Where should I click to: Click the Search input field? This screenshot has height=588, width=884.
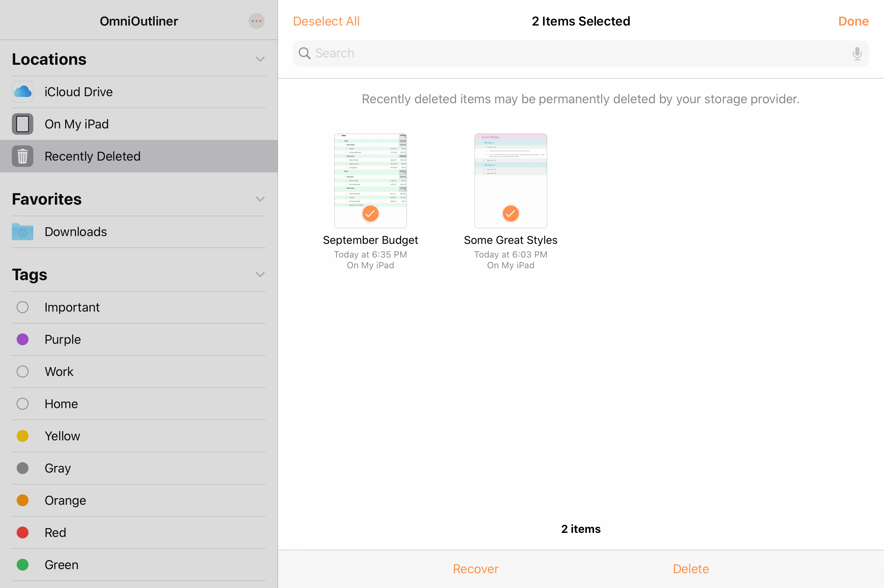click(x=581, y=53)
